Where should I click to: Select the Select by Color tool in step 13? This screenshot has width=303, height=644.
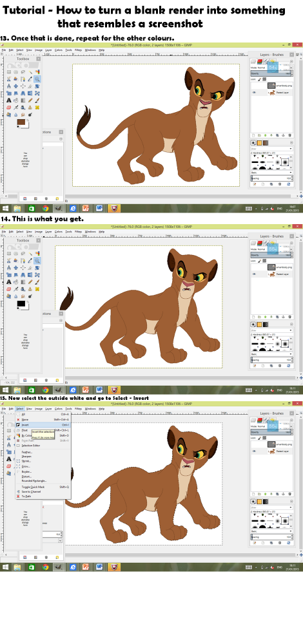[37, 72]
